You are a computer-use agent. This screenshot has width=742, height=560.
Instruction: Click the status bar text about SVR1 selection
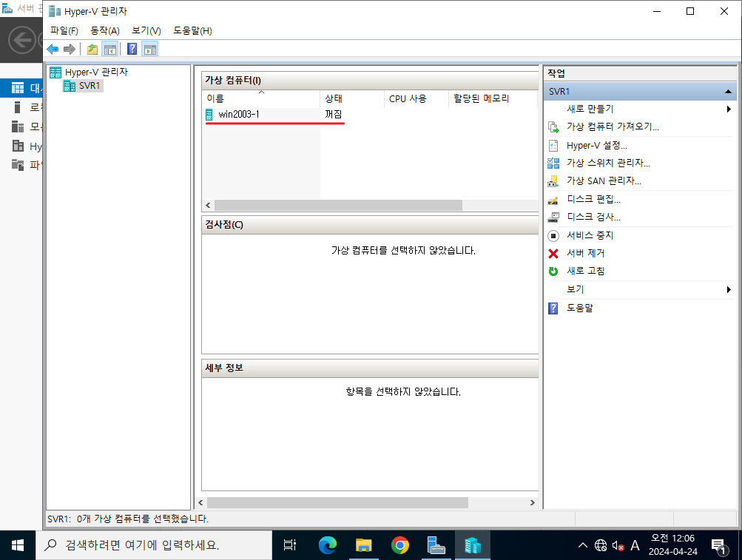[128, 519]
